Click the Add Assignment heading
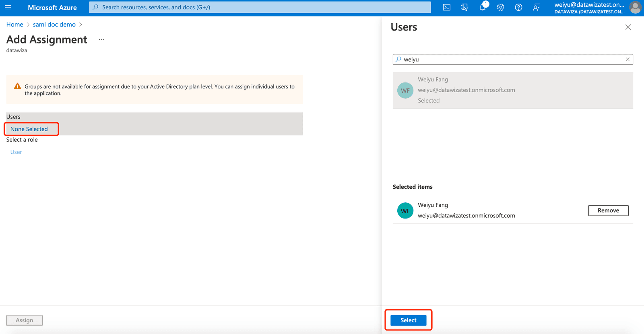Screen dimensions: 644x334 coord(47,39)
